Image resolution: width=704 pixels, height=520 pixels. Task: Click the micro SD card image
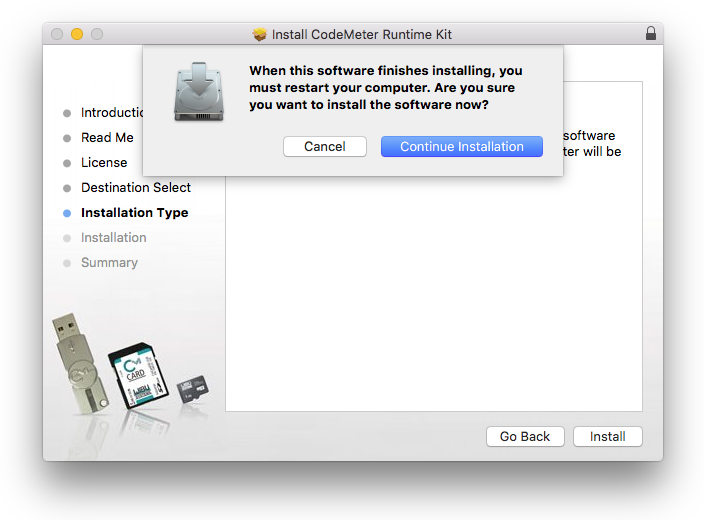(x=193, y=389)
